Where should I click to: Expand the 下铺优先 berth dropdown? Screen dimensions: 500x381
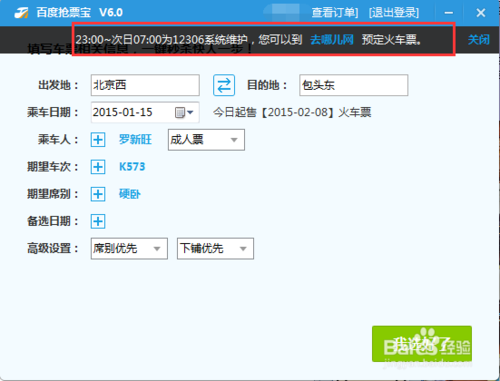[215, 248]
